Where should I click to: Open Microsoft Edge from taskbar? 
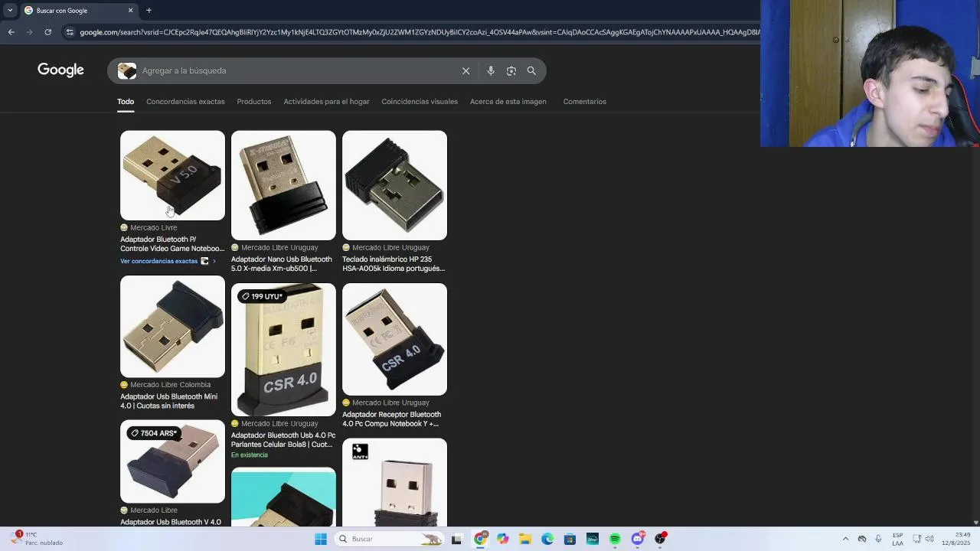point(547,539)
